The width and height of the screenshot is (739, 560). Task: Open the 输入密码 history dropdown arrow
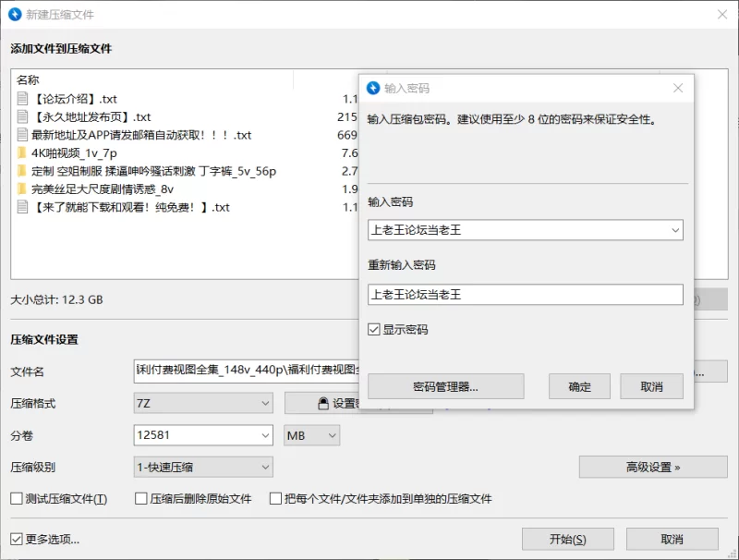(675, 230)
